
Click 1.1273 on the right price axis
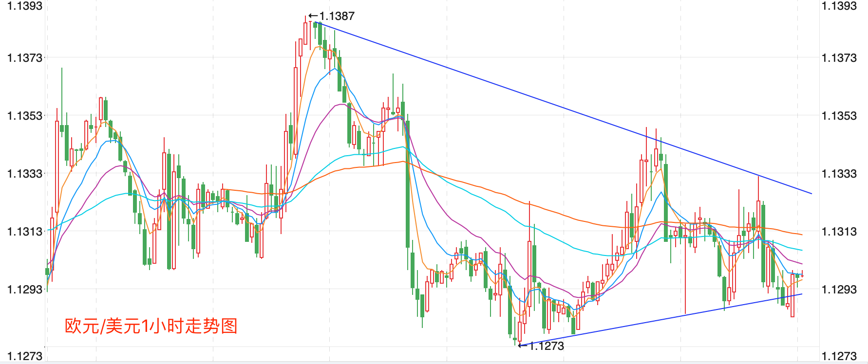tap(839, 356)
